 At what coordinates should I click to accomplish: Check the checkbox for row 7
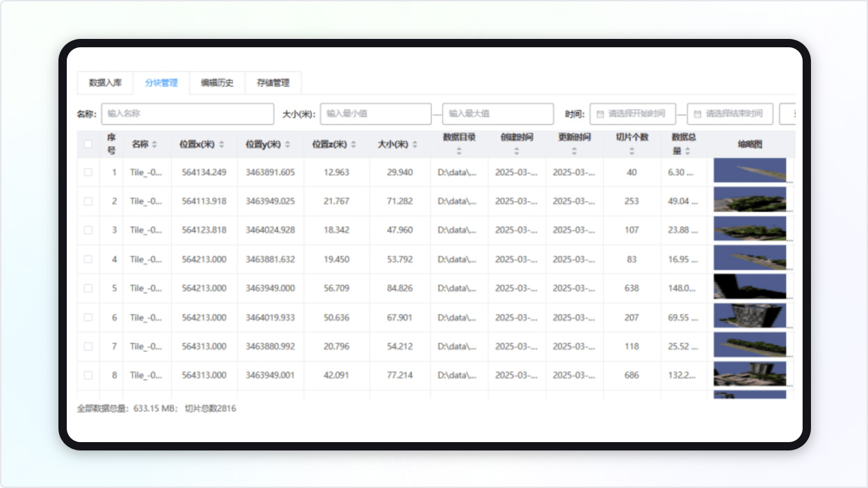pos(88,346)
